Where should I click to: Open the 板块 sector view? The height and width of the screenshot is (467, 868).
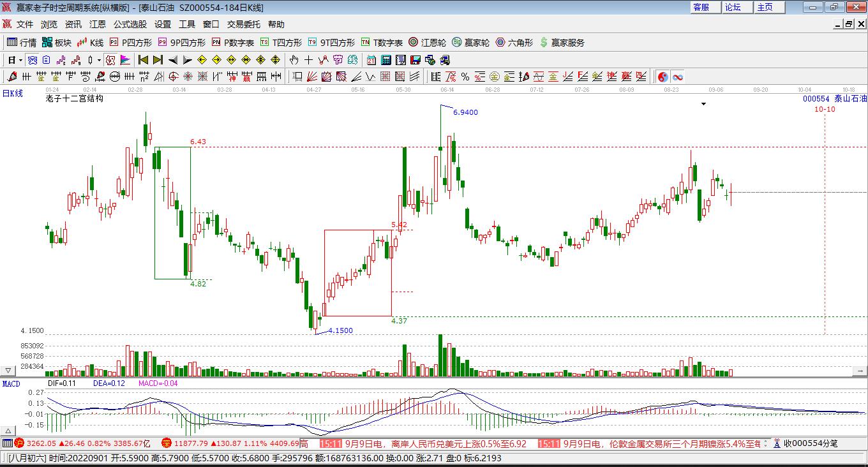pyautogui.click(x=57, y=43)
